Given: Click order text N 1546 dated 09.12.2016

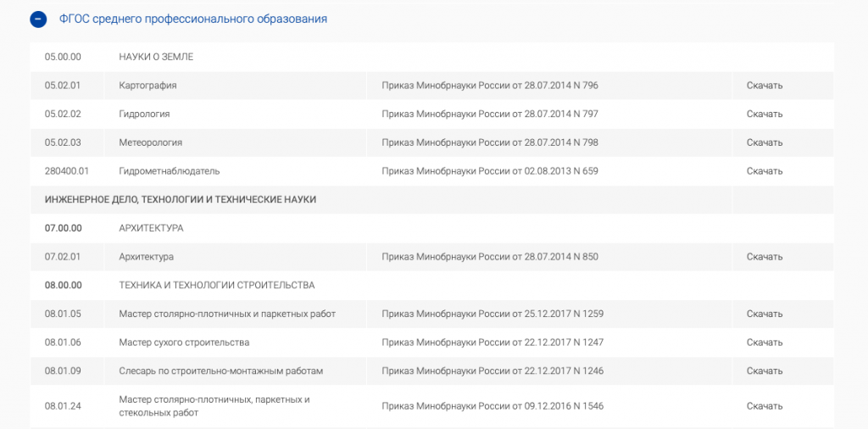Looking at the screenshot, I should coord(492,406).
